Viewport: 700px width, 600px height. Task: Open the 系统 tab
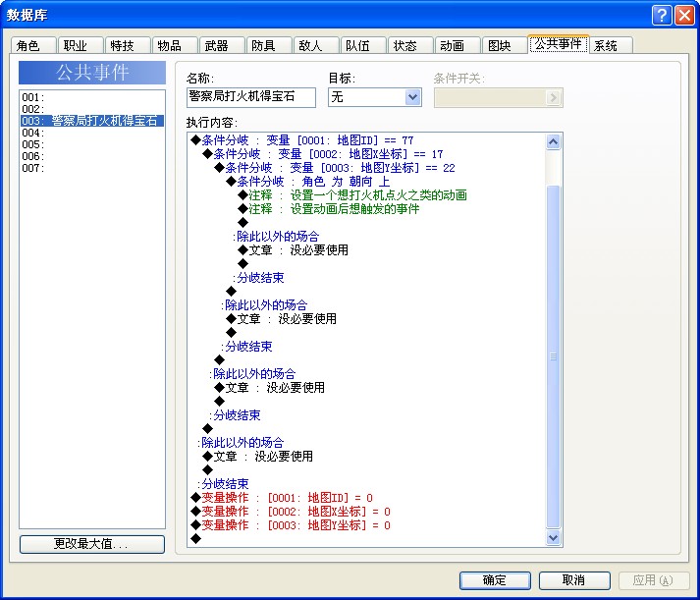point(611,45)
